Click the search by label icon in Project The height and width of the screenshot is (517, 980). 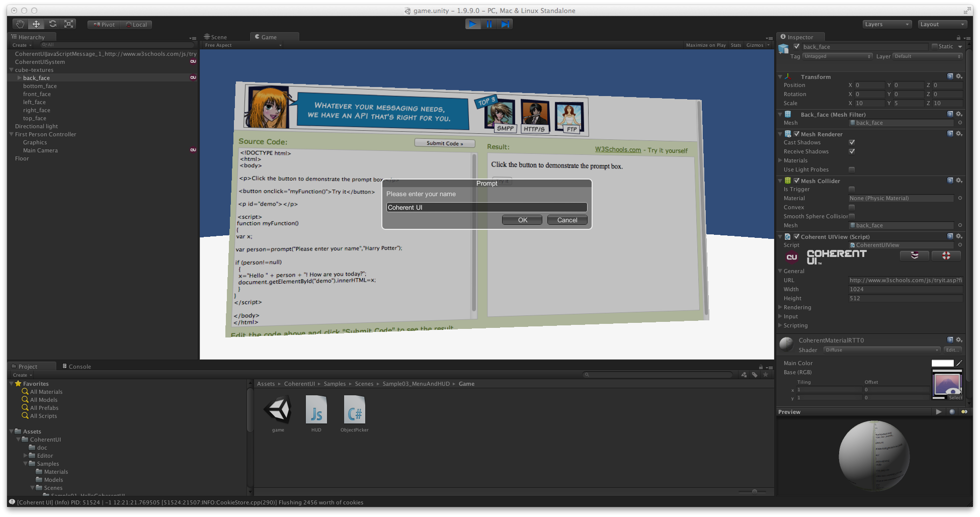tap(755, 375)
